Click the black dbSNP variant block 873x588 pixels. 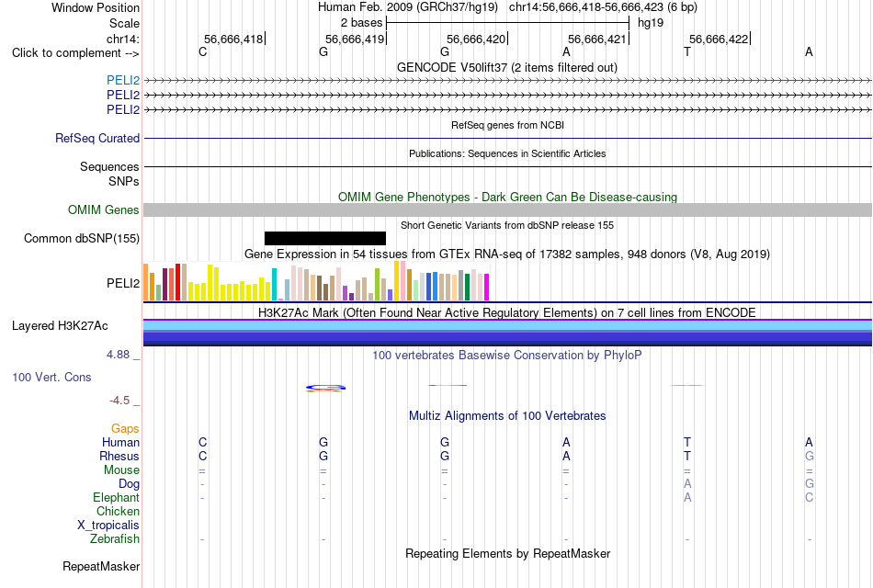[x=325, y=238]
